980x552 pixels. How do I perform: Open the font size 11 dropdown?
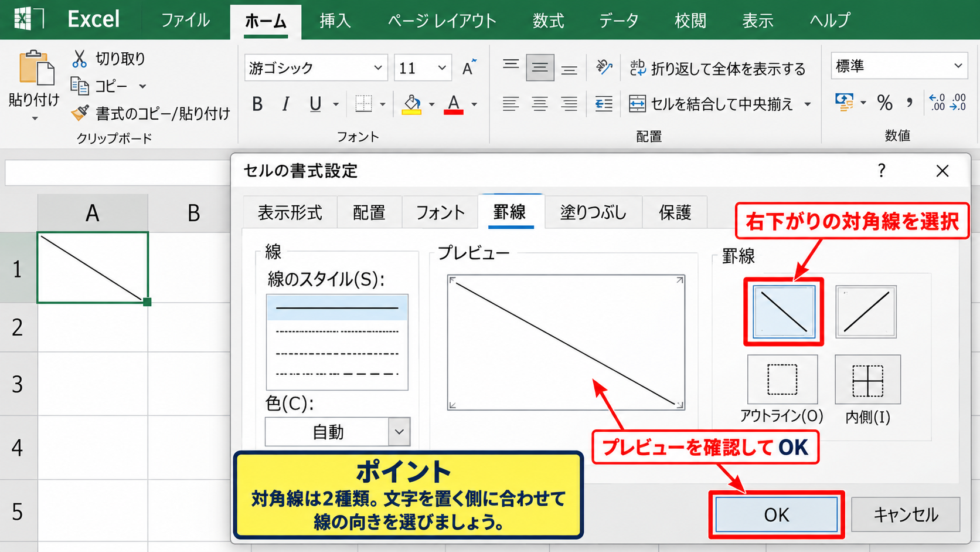442,68
